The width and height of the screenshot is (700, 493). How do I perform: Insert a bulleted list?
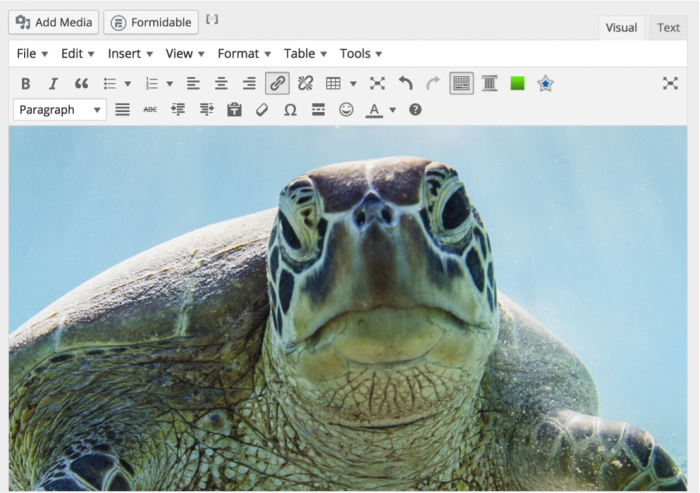coord(110,84)
